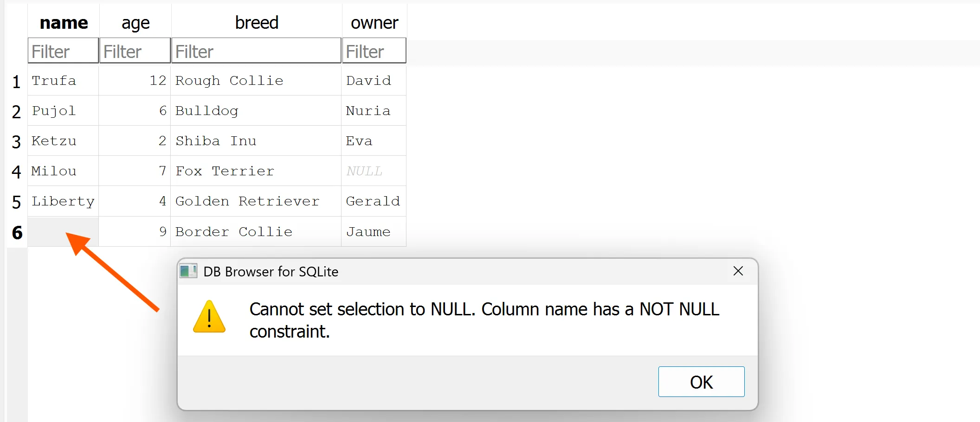Select the NULL owner cell for Milou
Image resolution: width=980 pixels, height=422 pixels.
(x=374, y=171)
